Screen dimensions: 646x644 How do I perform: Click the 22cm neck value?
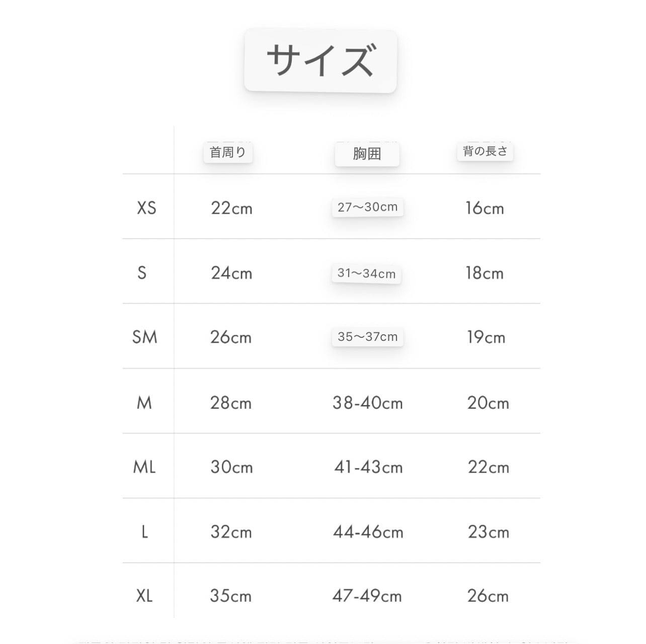coord(231,208)
